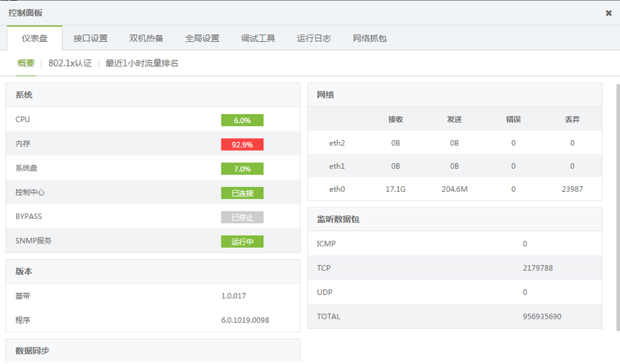Image resolution: width=620 pixels, height=364 pixels.
Task: Click the 运行中 SNMP service status
Action: coord(242,241)
